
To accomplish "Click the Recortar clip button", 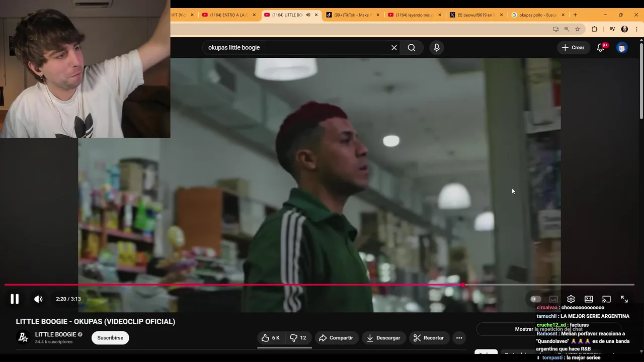I will (x=429, y=338).
